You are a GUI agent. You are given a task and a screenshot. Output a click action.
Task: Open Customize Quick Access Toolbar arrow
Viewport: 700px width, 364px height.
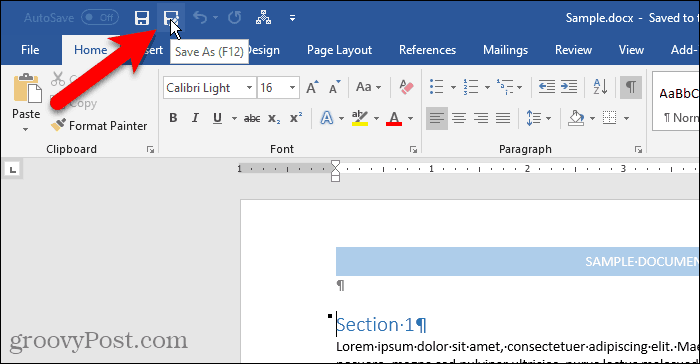(x=292, y=18)
